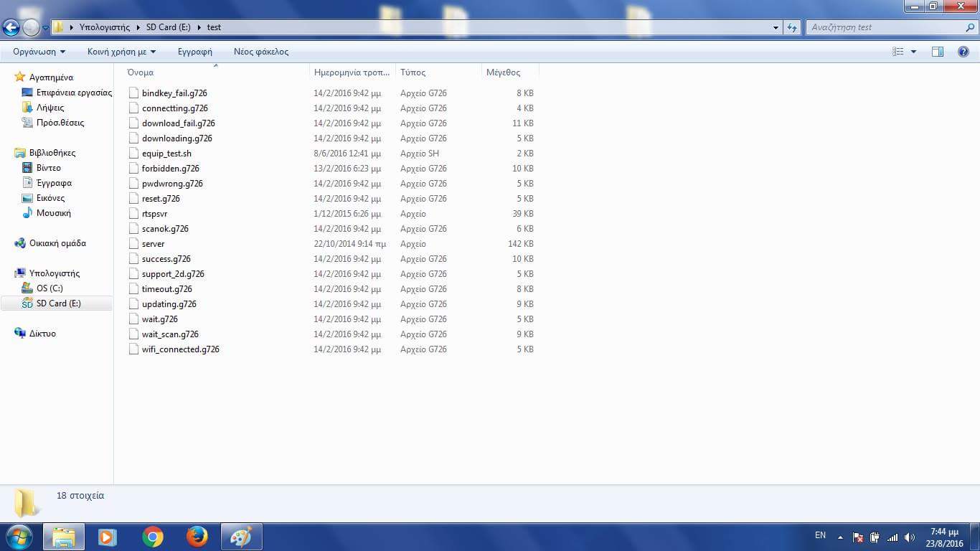Show hidden tray icons arrow
The width and height of the screenshot is (980, 551).
coord(840,537)
